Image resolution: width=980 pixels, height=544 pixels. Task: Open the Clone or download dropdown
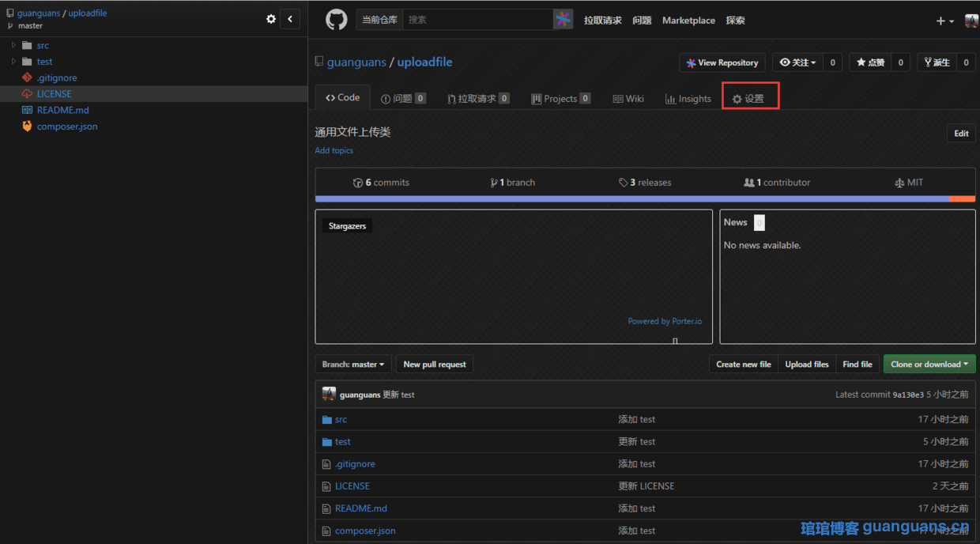[929, 365]
